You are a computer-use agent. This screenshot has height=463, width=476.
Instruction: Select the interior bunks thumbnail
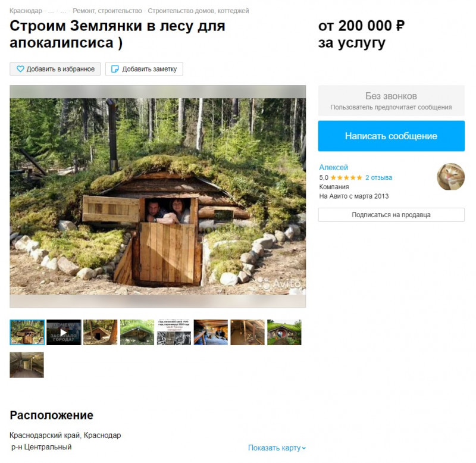coord(211,332)
